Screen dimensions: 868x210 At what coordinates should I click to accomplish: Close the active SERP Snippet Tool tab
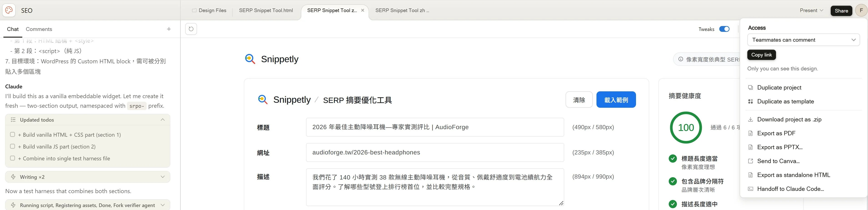coord(363,10)
